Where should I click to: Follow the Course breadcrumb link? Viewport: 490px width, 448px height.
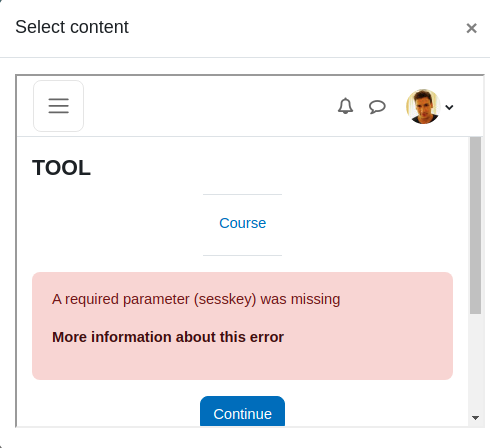(242, 223)
